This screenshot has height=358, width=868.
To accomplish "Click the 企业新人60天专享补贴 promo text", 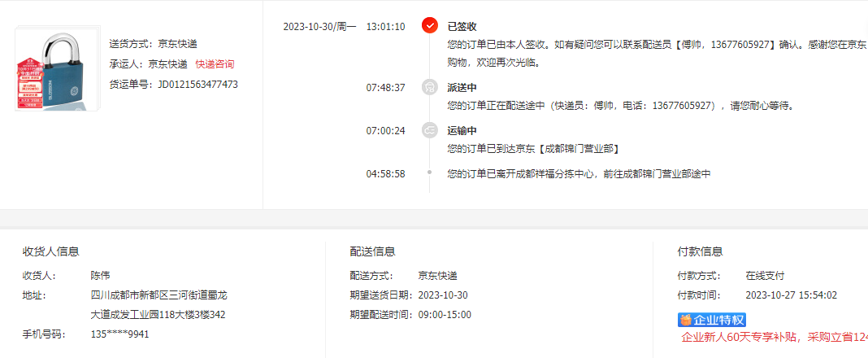I will pyautogui.click(x=774, y=337).
